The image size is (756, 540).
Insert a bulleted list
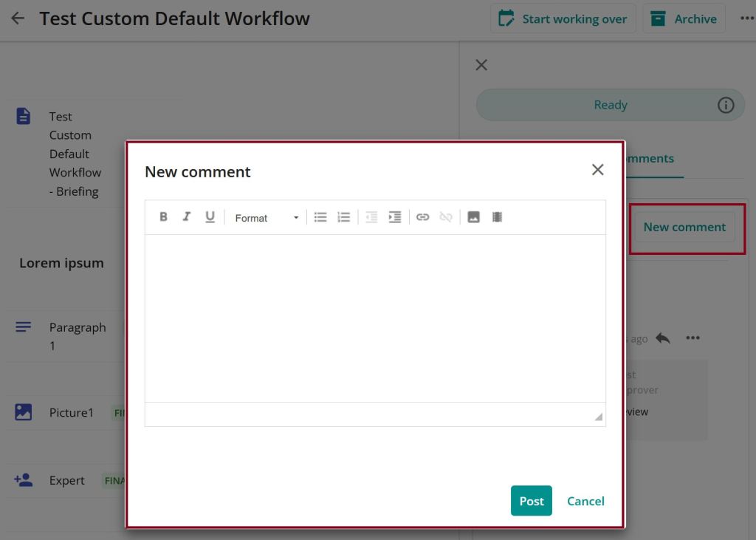[320, 217]
